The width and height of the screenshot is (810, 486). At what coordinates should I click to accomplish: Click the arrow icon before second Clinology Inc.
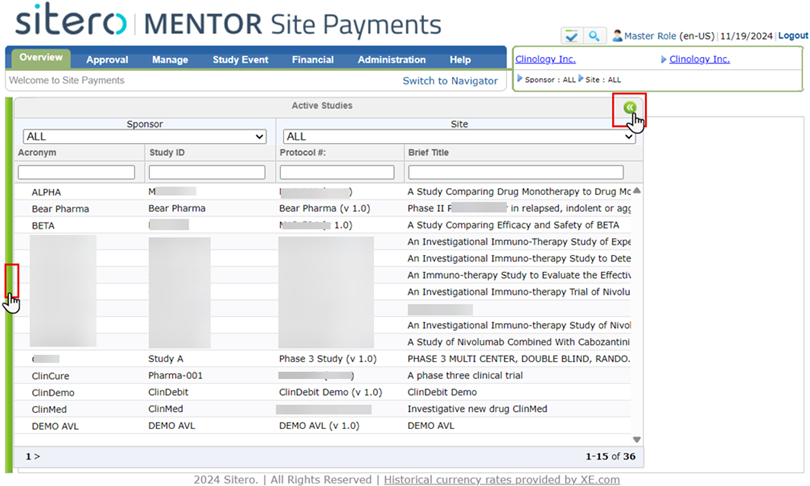[x=663, y=59]
